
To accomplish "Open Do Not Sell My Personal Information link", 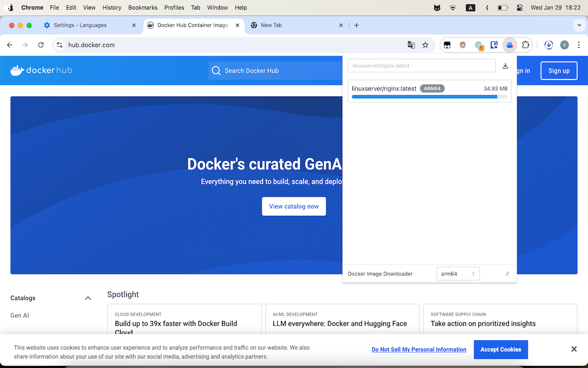I will [419, 350].
